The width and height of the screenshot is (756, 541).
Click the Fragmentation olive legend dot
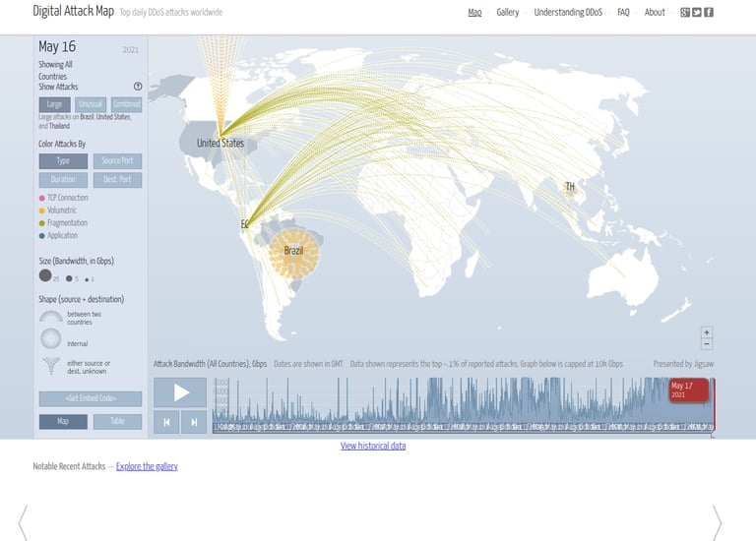click(42, 223)
